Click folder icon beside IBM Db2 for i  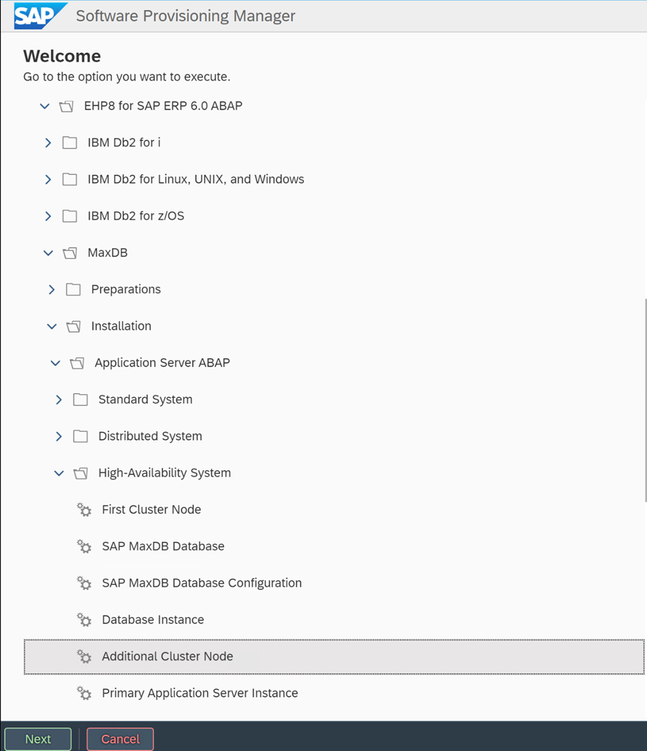click(x=70, y=143)
